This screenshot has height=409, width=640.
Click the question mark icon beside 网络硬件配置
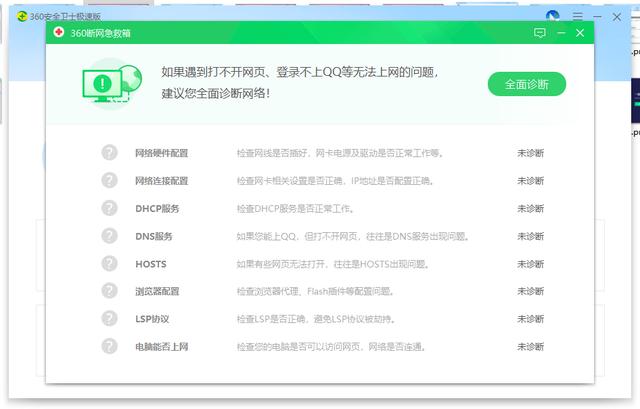[109, 153]
